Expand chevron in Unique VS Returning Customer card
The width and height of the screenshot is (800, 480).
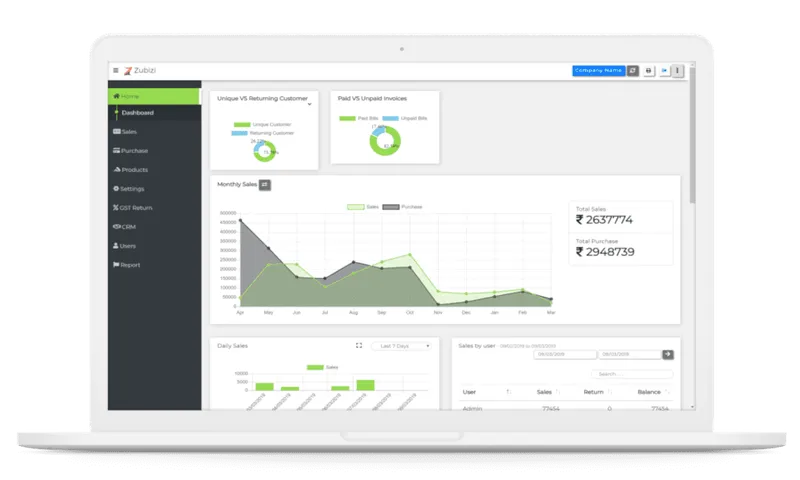click(309, 104)
